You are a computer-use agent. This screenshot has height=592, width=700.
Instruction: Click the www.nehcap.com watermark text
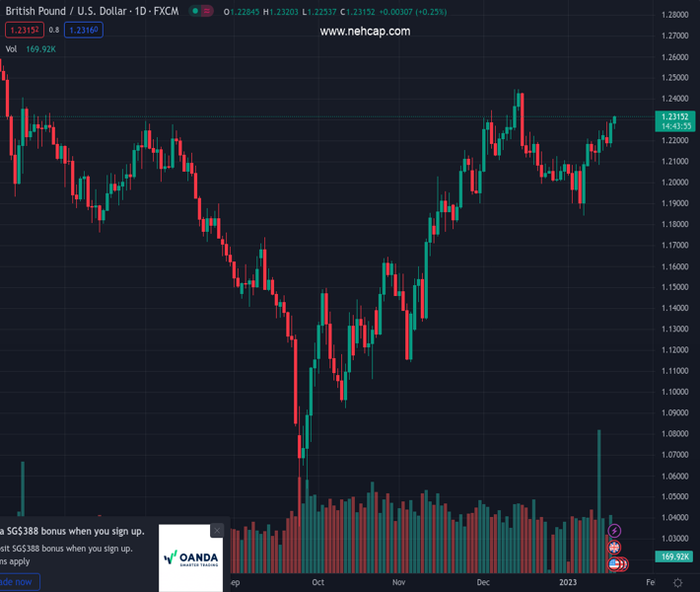tap(365, 32)
